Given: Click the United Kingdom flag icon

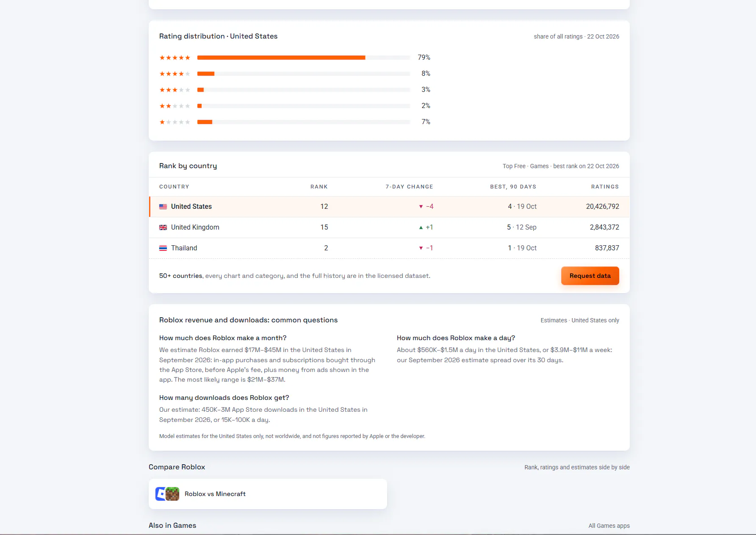Looking at the screenshot, I should tap(163, 227).
